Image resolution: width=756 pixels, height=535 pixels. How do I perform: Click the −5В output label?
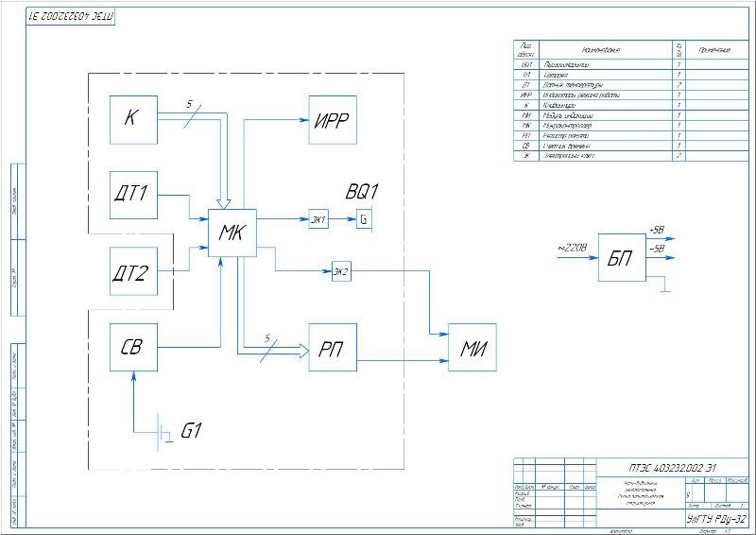tap(657, 249)
